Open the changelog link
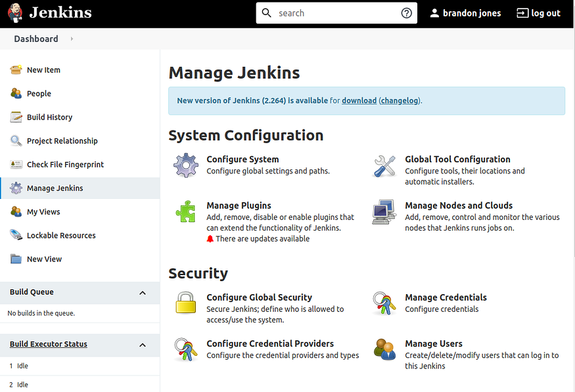575x392 pixels. click(400, 100)
